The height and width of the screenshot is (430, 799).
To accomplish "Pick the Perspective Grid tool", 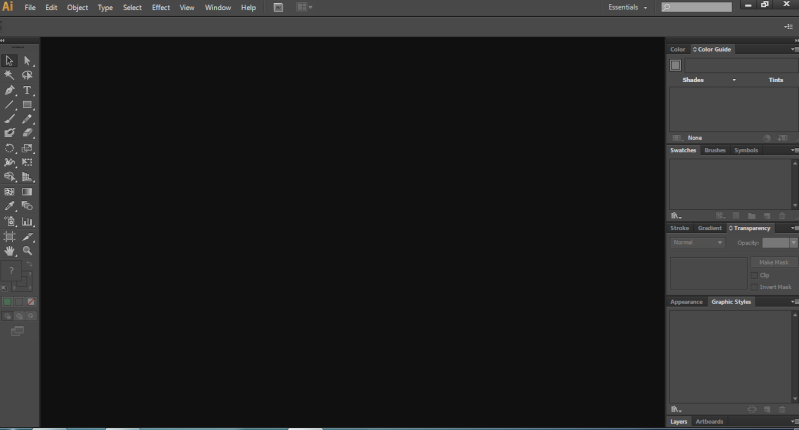I will pyautogui.click(x=27, y=177).
